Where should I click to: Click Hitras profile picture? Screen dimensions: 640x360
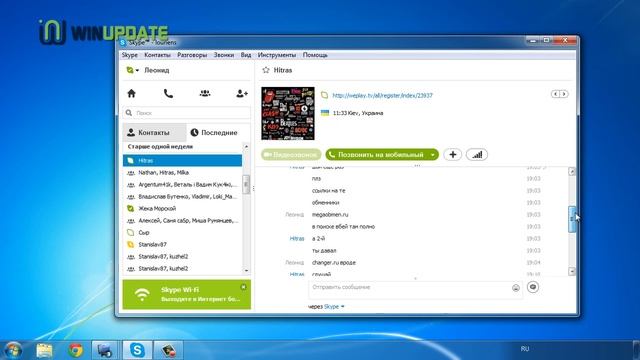pos(288,113)
